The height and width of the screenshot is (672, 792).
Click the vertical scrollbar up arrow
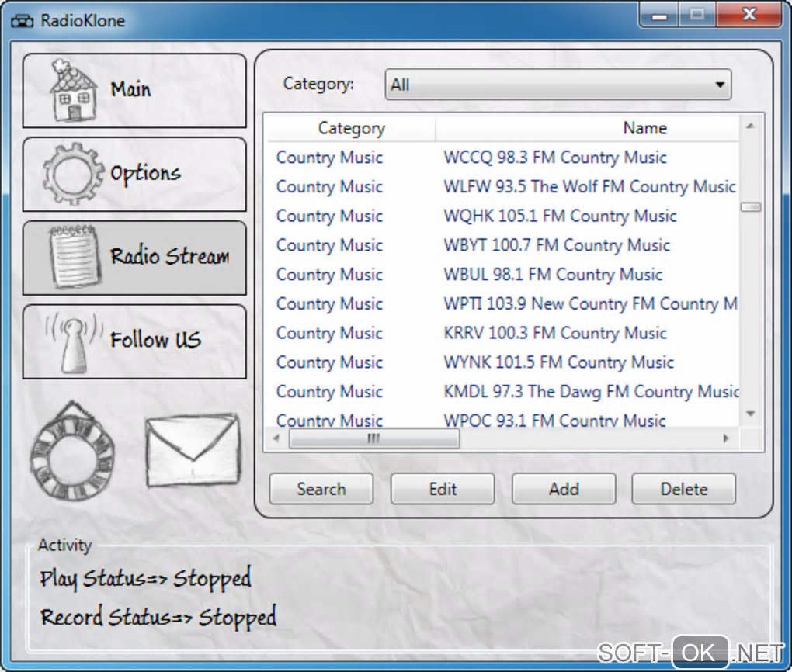(750, 126)
